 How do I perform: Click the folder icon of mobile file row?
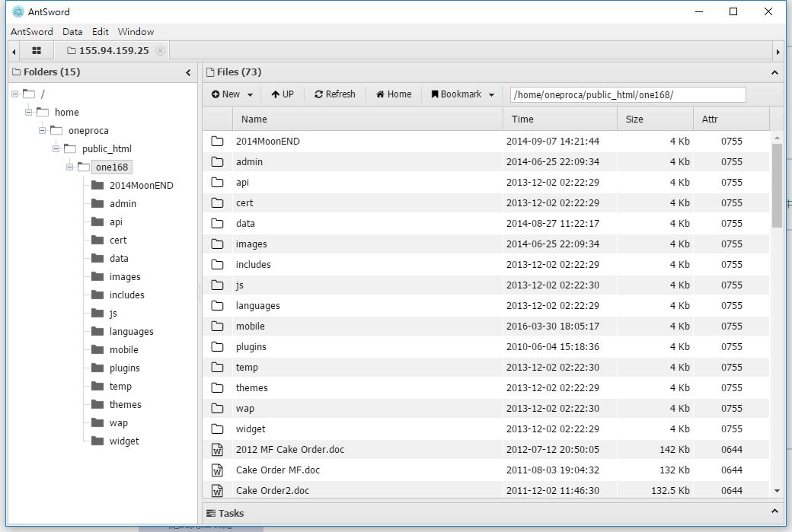click(217, 326)
